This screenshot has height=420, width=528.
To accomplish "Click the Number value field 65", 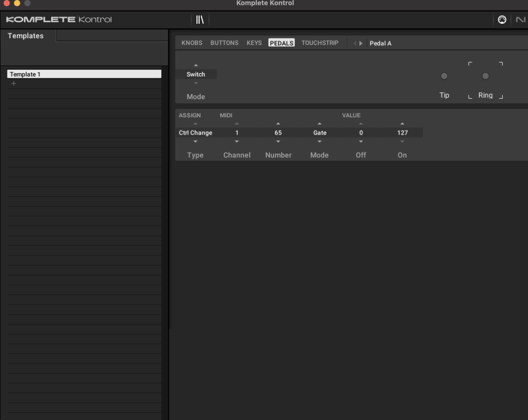I will pos(278,132).
